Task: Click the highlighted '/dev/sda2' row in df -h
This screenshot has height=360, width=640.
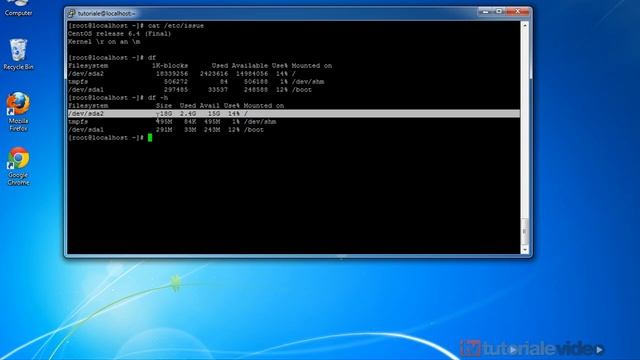Action: click(x=294, y=114)
